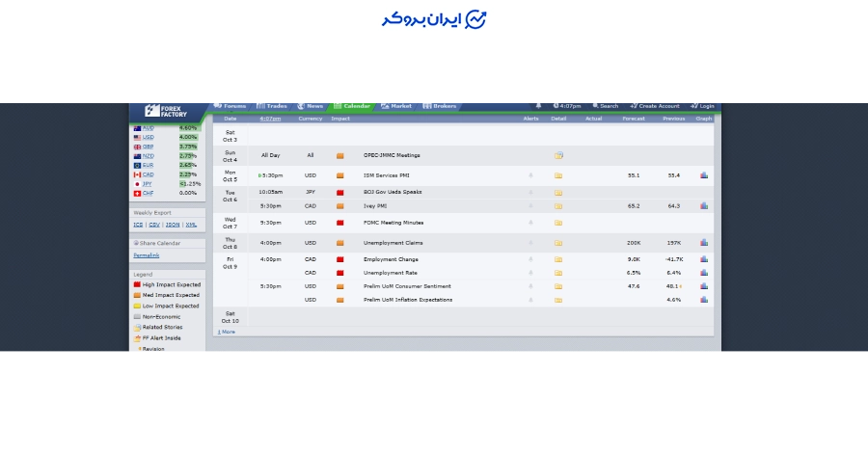
Task: Set alert bell for Unemployment Claims
Action: coord(530,243)
